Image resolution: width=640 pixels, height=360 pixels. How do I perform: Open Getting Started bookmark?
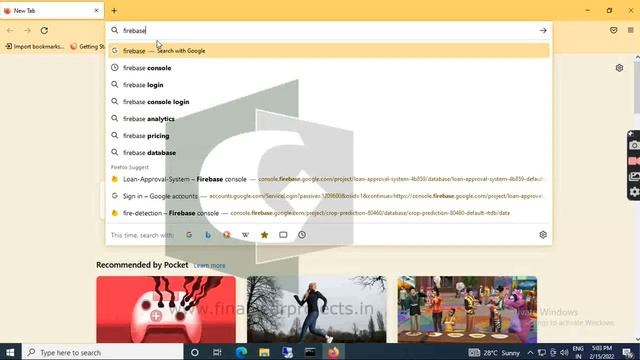pos(87,47)
